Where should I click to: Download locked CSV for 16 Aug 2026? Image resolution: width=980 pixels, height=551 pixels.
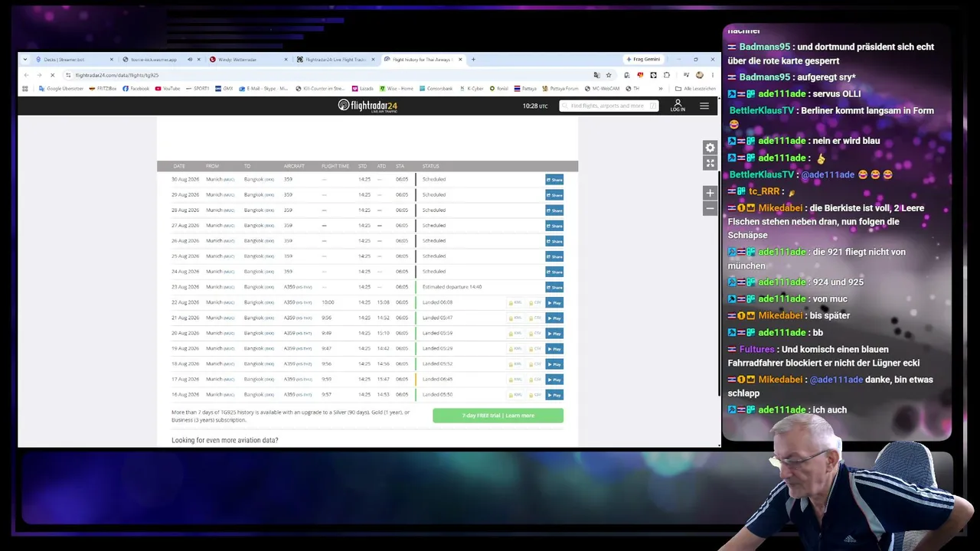[x=534, y=395]
